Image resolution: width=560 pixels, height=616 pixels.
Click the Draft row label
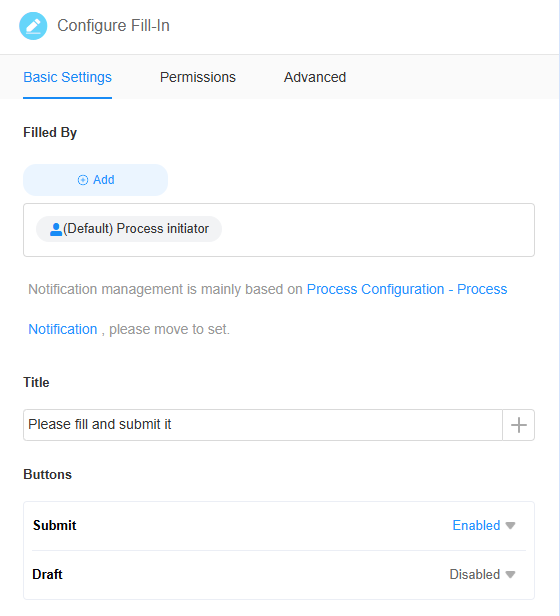coord(47,575)
